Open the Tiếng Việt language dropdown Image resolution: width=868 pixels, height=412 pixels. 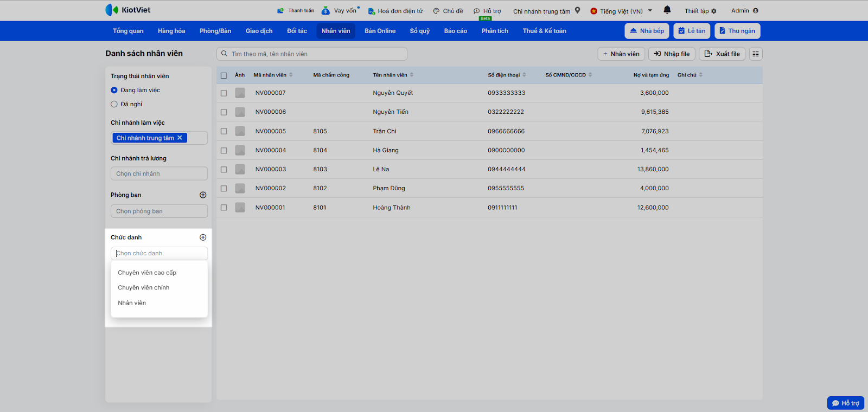click(621, 11)
